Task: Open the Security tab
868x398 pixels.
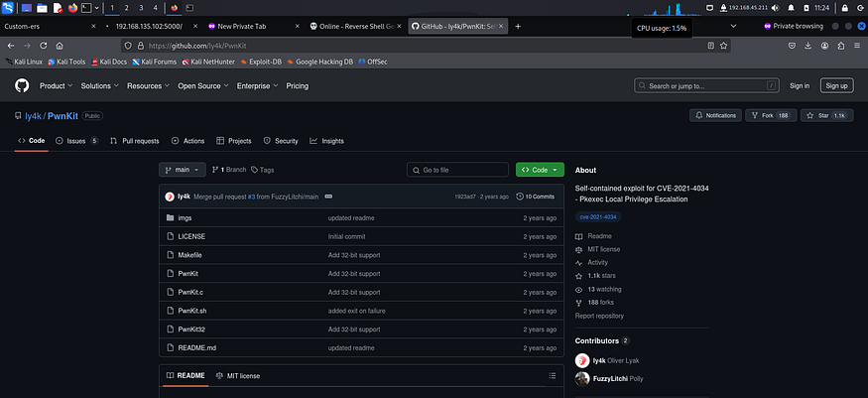Action: (x=281, y=141)
